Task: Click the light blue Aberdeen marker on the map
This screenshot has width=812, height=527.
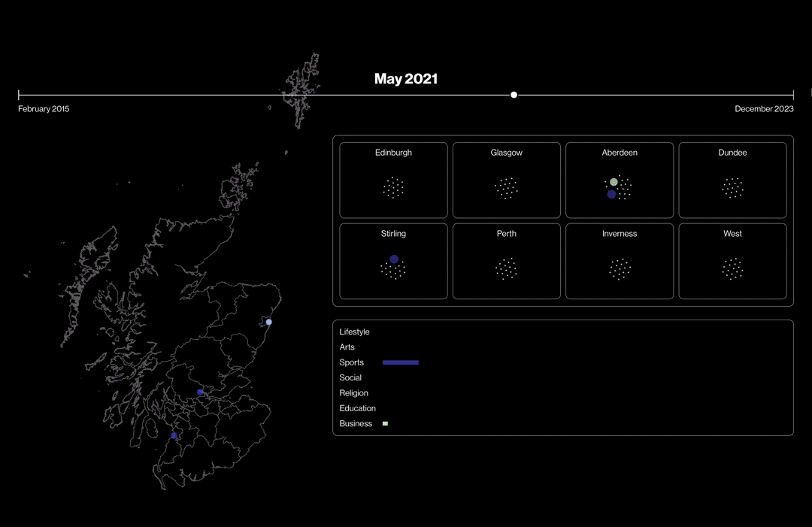Action: pyautogui.click(x=268, y=323)
